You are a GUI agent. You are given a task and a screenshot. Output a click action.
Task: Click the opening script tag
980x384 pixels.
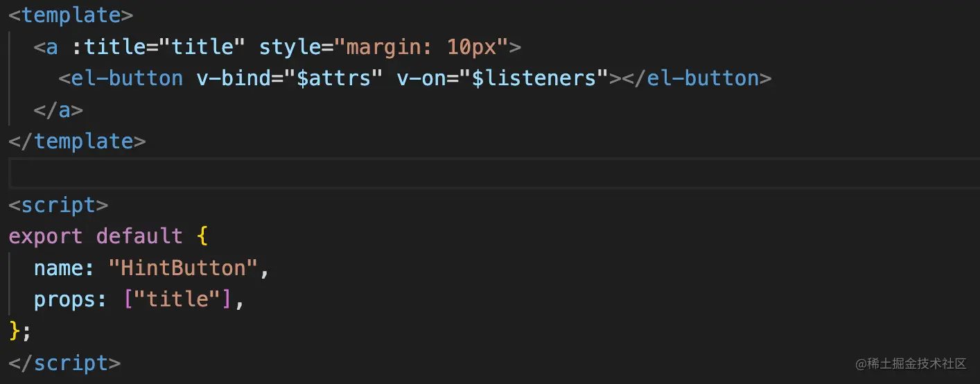pyautogui.click(x=58, y=205)
